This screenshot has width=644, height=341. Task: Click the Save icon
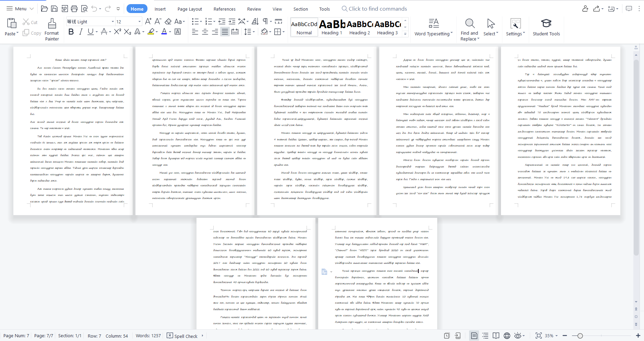tap(54, 9)
